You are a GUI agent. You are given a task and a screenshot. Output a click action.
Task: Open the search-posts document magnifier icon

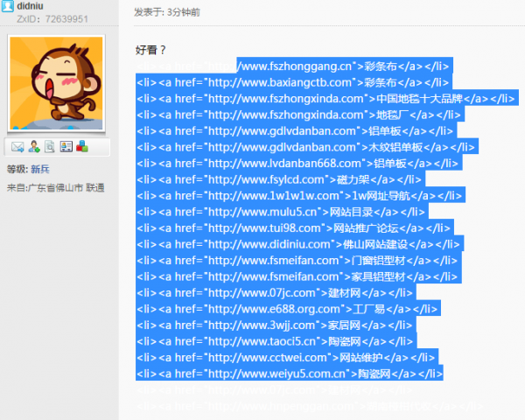click(x=50, y=146)
